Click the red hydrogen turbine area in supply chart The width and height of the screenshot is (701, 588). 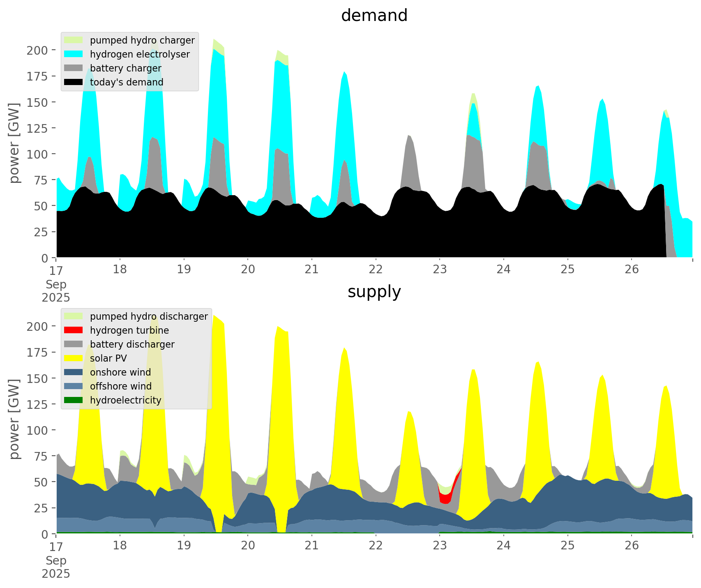(x=445, y=498)
